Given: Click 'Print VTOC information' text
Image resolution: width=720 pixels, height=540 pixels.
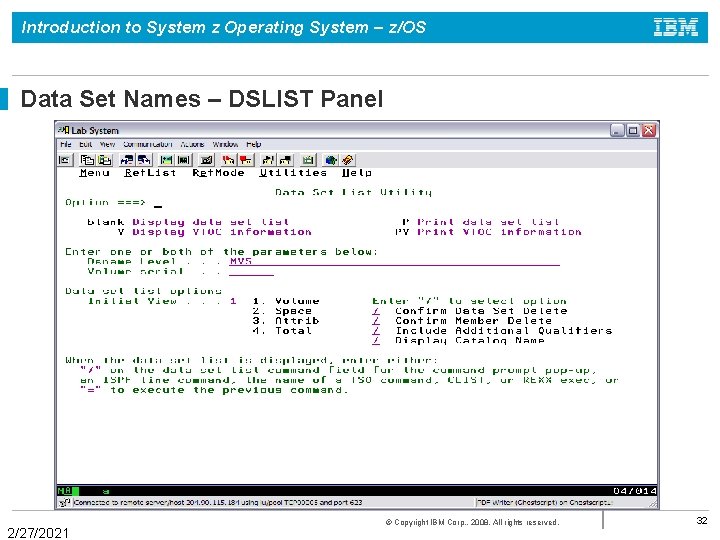Looking at the screenshot, I should pyautogui.click(x=499, y=232).
